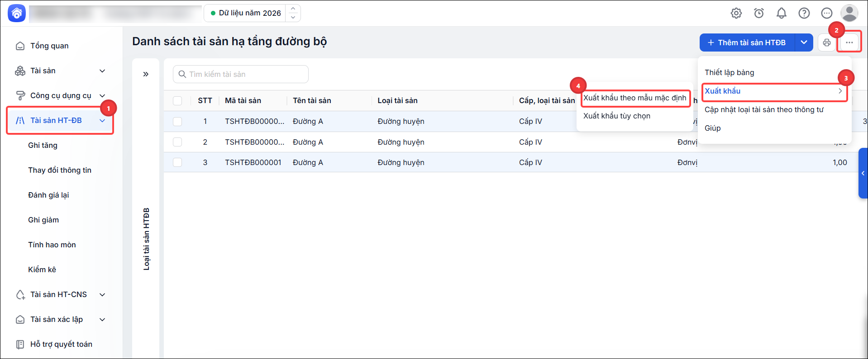Image resolution: width=868 pixels, height=359 pixels.
Task: Expand the Công cụ dụng cụ chevron
Action: tap(102, 96)
